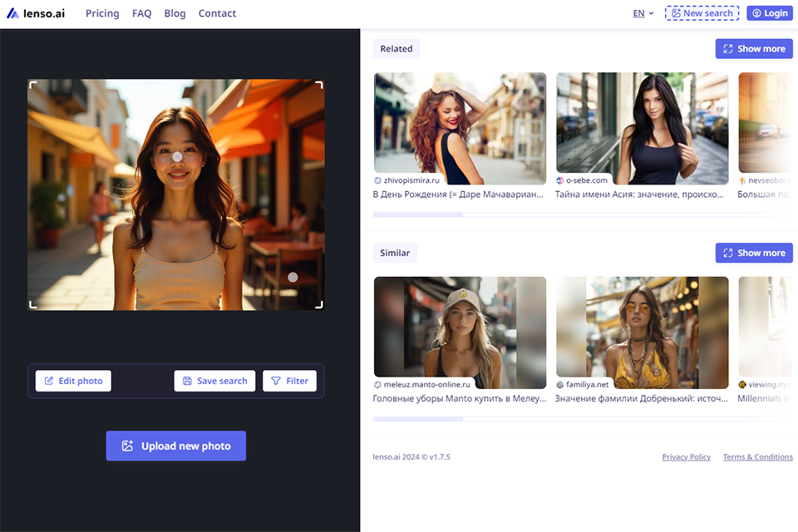
Task: Click the bottom-right crop corner handle
Action: (x=319, y=304)
